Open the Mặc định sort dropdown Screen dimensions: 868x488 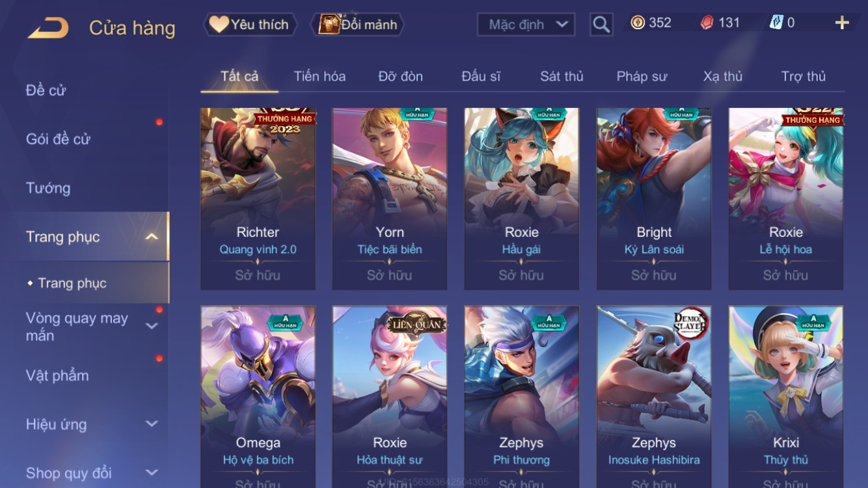point(526,25)
